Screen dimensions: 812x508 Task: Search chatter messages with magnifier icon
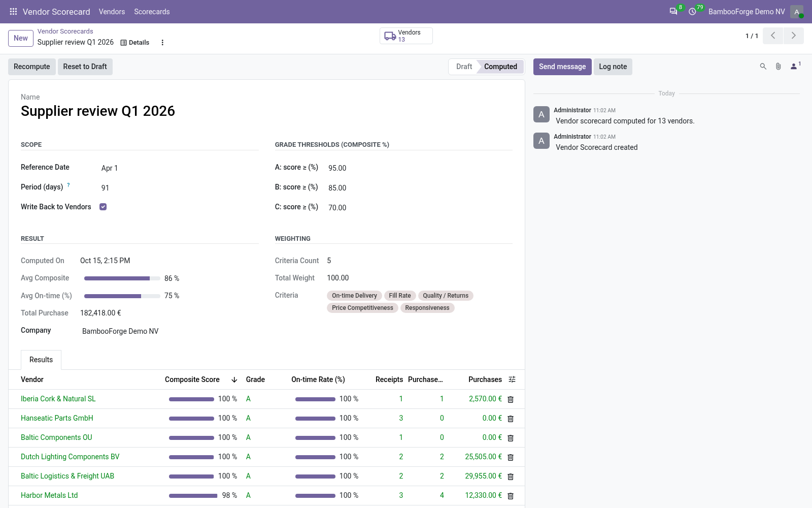pos(763,67)
